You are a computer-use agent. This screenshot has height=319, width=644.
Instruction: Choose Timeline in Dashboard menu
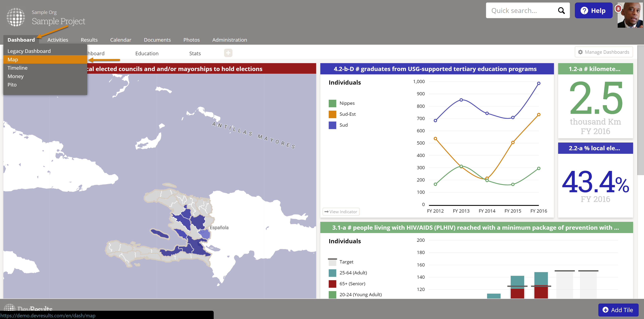coord(17,68)
